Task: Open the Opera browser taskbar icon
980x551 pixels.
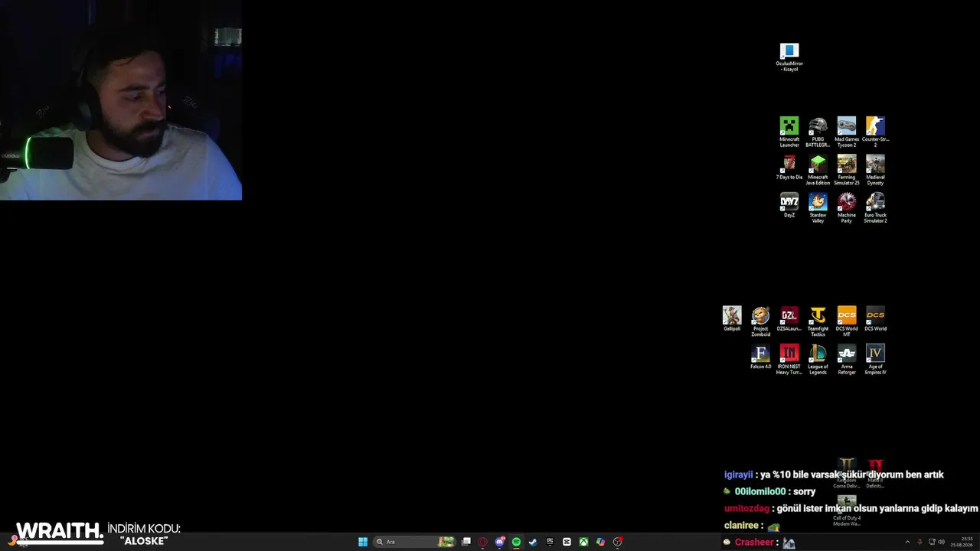Action: click(482, 542)
